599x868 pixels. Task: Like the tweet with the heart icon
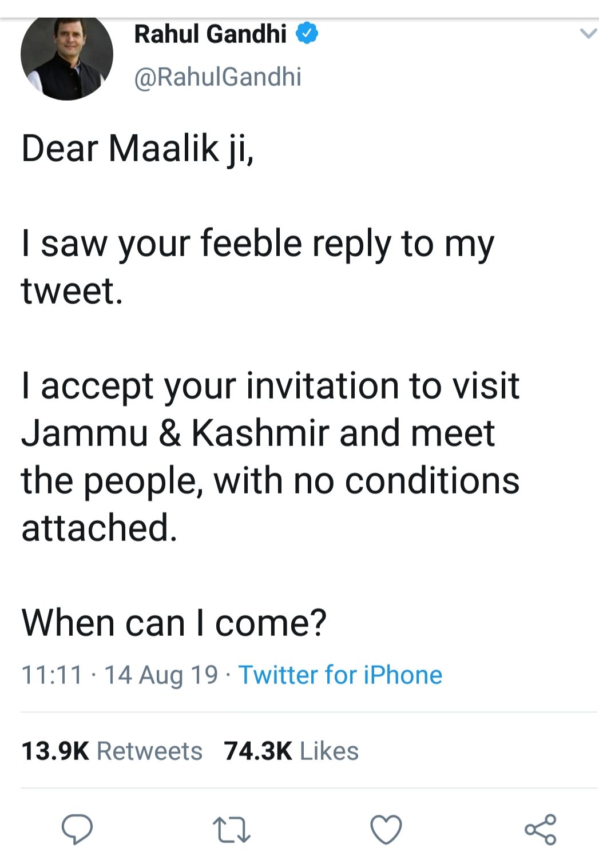[x=386, y=830]
